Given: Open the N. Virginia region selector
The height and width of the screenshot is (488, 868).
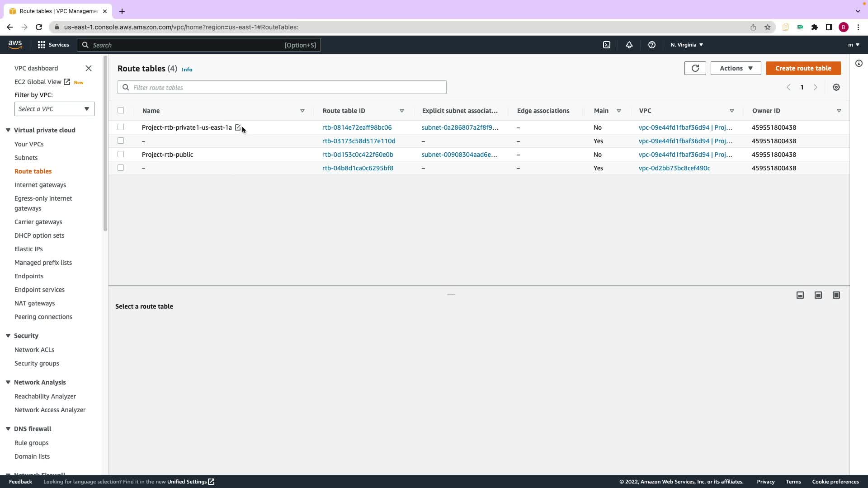Looking at the screenshot, I should [686, 45].
